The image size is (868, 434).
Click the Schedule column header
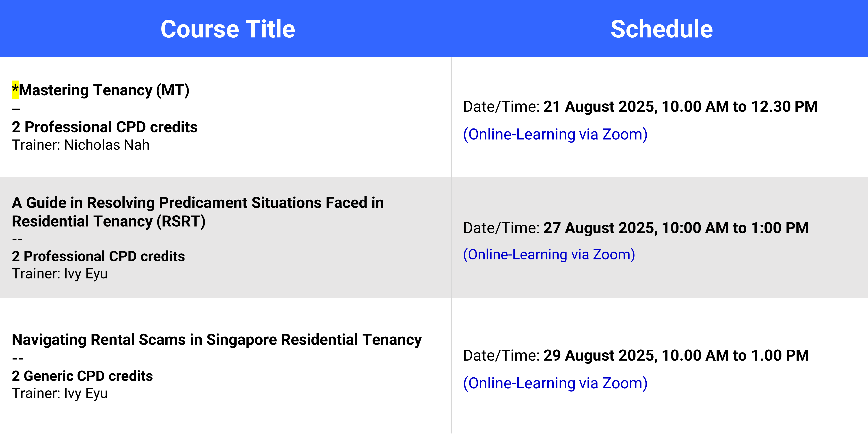click(661, 29)
